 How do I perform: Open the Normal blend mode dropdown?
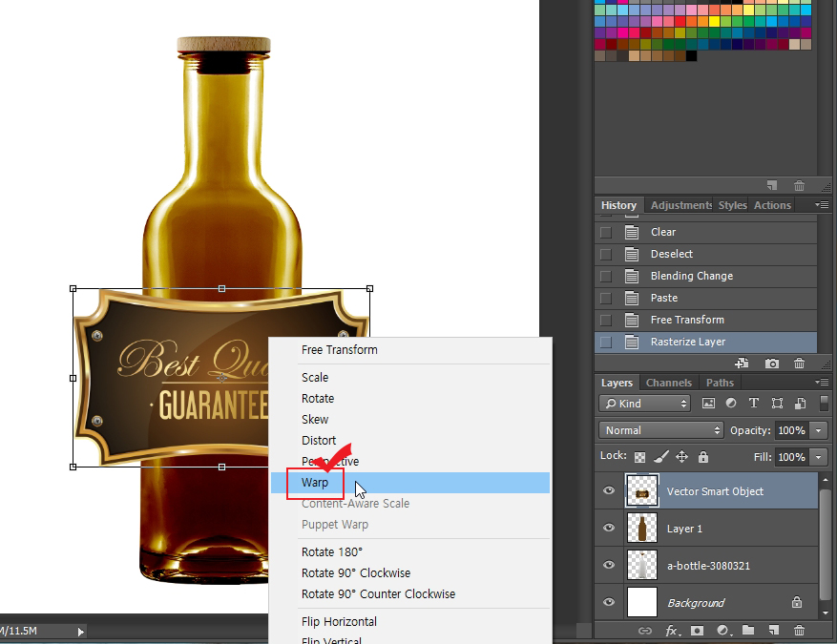pos(661,430)
